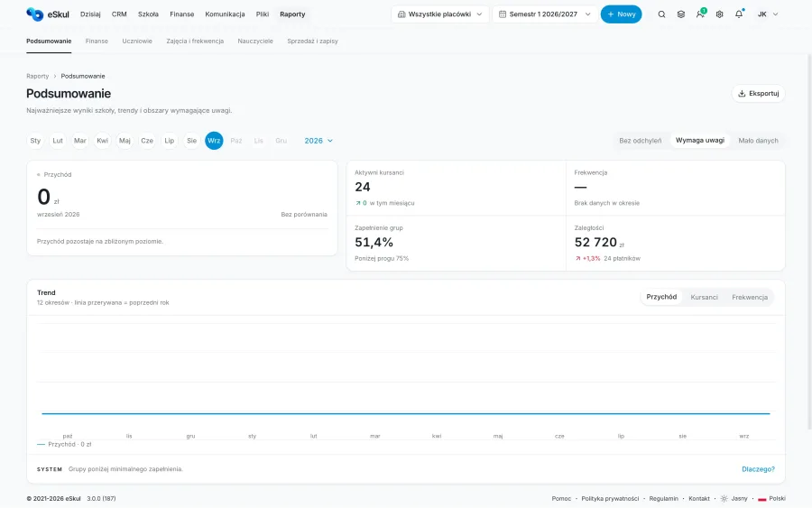The width and height of the screenshot is (812, 508).
Task: Select the Wymaga uwagi filter
Action: point(699,141)
